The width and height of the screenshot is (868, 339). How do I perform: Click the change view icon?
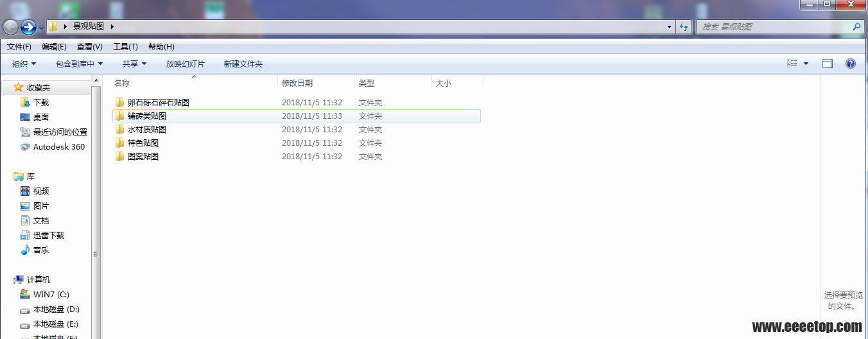(792, 64)
